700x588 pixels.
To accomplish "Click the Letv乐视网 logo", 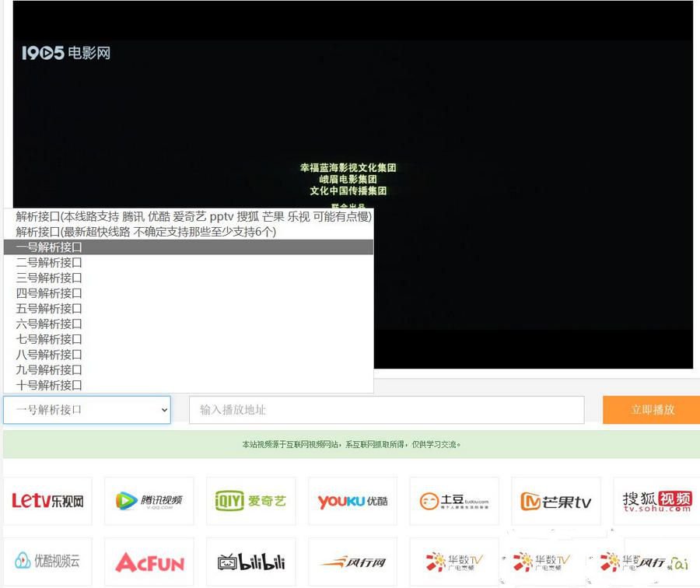I will (x=49, y=500).
